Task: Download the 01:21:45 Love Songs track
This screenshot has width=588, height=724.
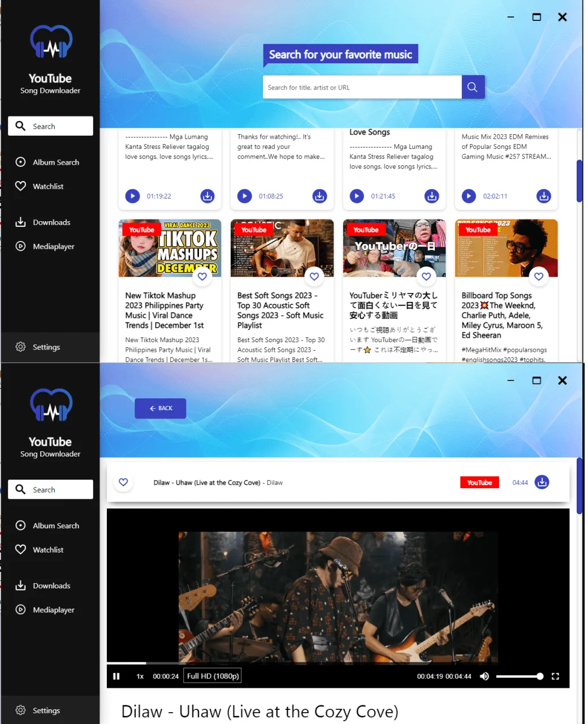Action: 432,196
